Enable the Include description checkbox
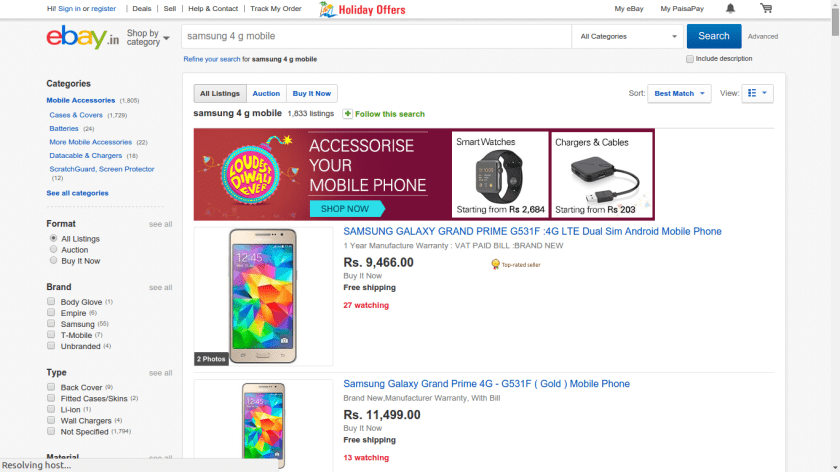The height and width of the screenshot is (472, 840). click(x=690, y=59)
